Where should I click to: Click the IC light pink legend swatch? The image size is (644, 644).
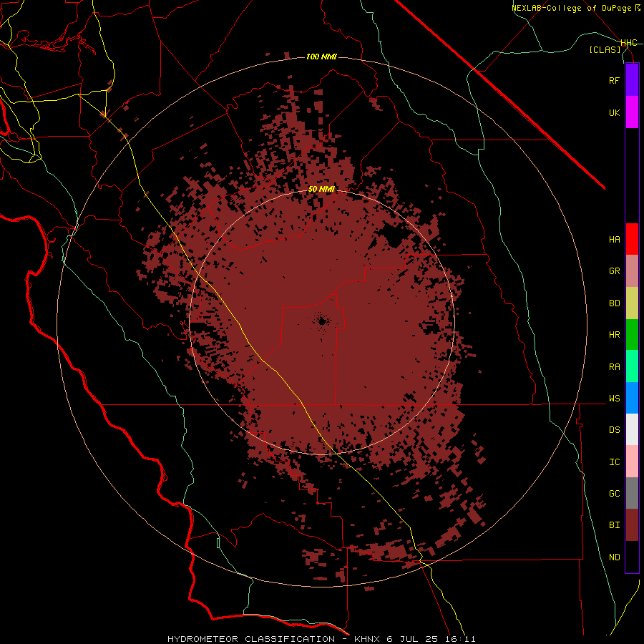click(632, 462)
